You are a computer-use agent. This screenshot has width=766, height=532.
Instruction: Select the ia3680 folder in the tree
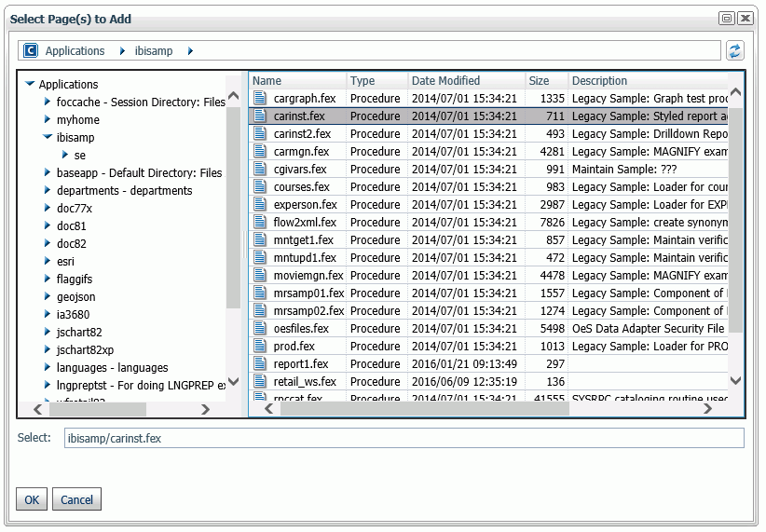tap(73, 314)
